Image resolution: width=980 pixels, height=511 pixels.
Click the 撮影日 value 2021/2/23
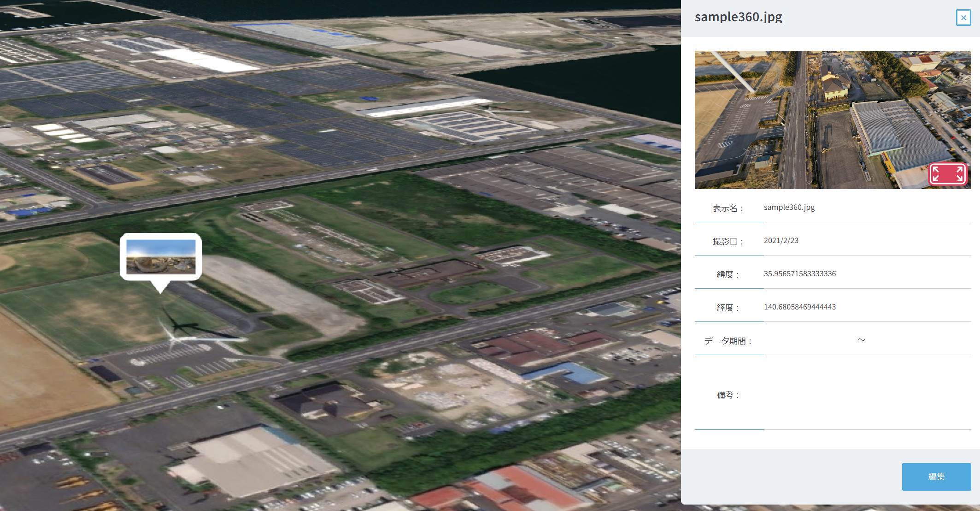pos(781,241)
